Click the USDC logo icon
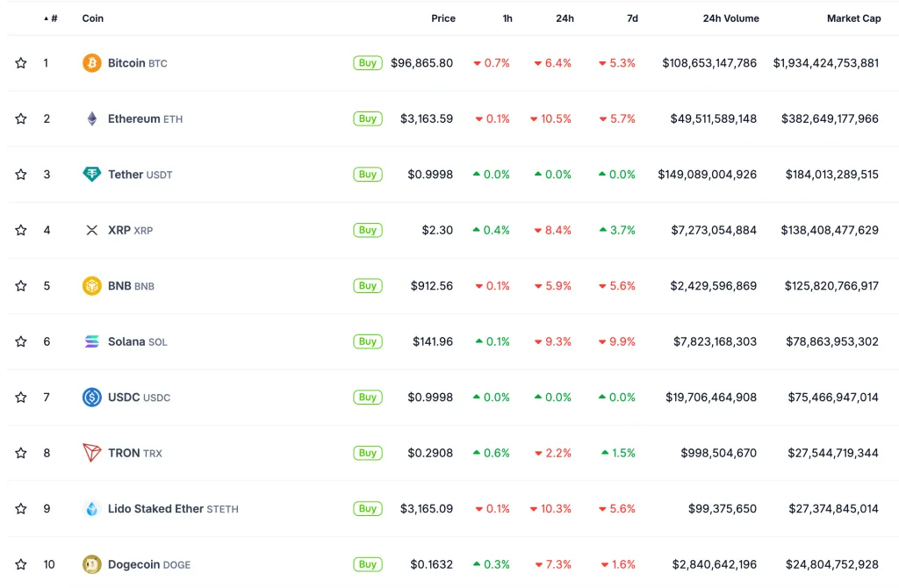 click(92, 398)
